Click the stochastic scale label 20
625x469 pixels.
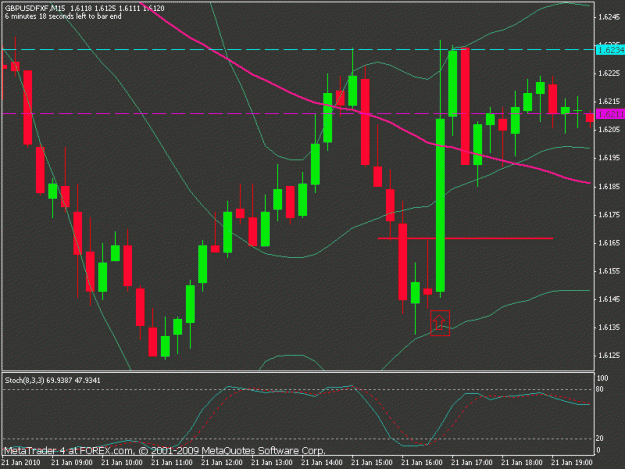coord(600,439)
